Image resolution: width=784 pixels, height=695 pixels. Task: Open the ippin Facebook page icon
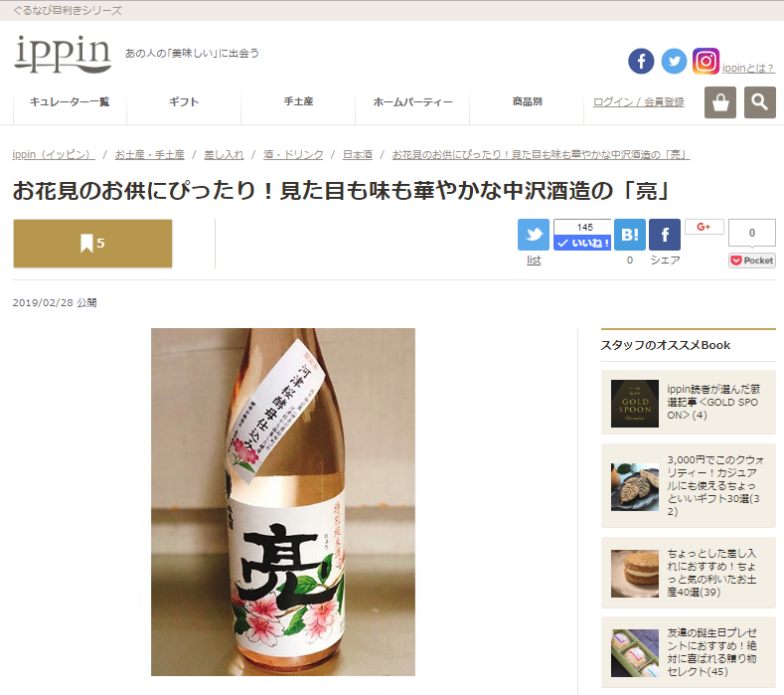click(x=641, y=61)
